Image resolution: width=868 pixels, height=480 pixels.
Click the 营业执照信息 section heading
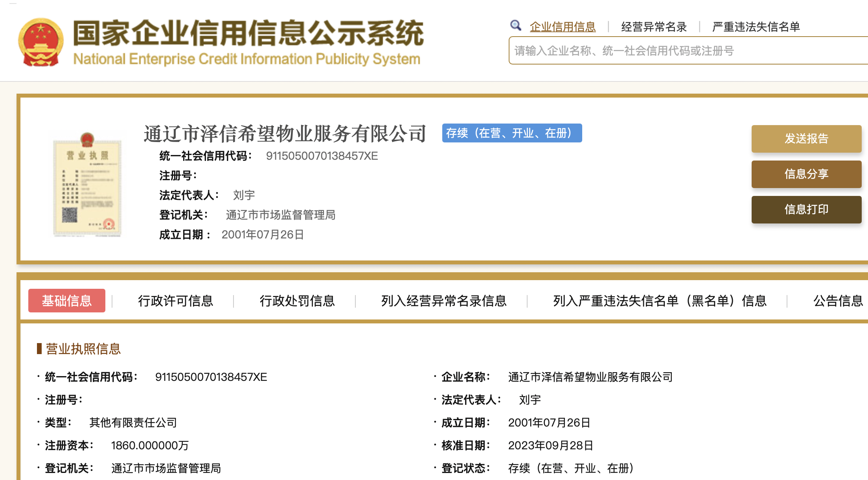point(83,349)
